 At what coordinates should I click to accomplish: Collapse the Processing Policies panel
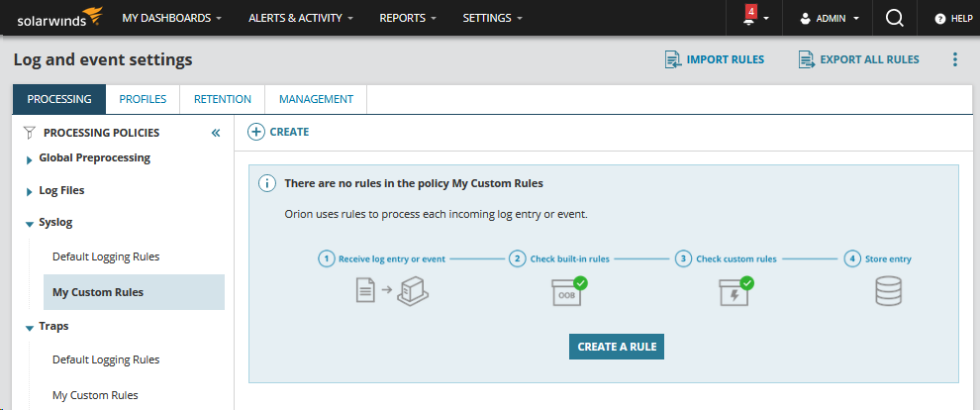coord(216,133)
